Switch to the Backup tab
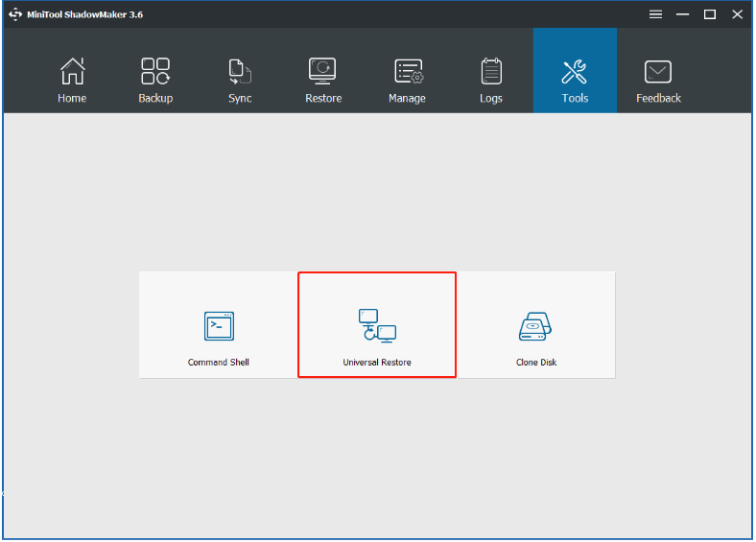756x542 pixels. coord(155,80)
